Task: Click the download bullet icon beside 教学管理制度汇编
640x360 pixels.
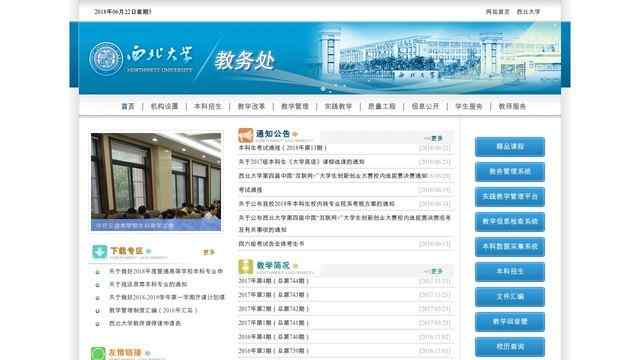Action: pos(98,311)
